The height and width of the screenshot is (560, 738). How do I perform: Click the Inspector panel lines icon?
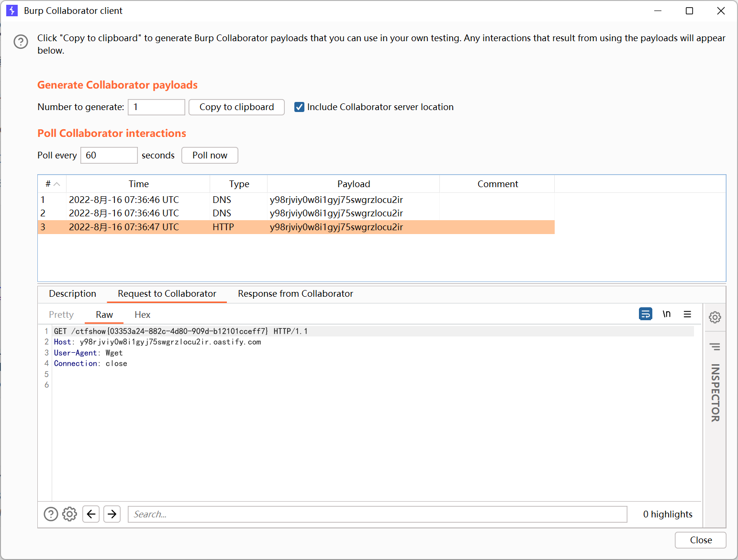pos(715,347)
